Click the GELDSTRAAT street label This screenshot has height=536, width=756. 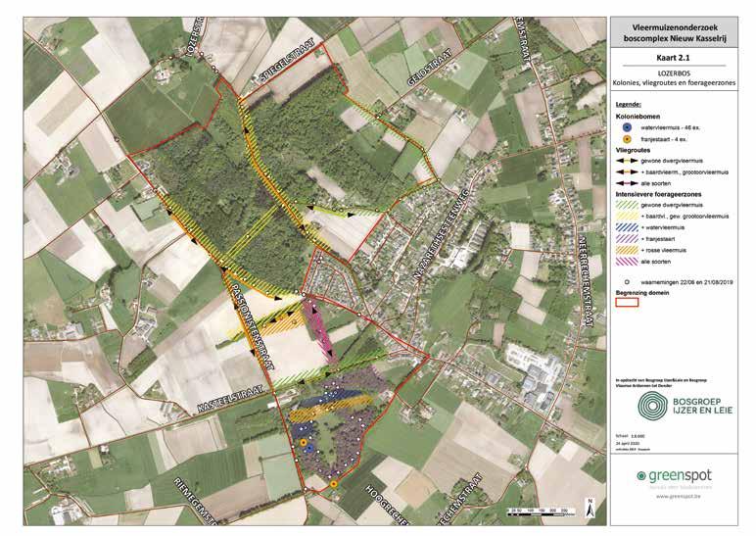point(430,67)
